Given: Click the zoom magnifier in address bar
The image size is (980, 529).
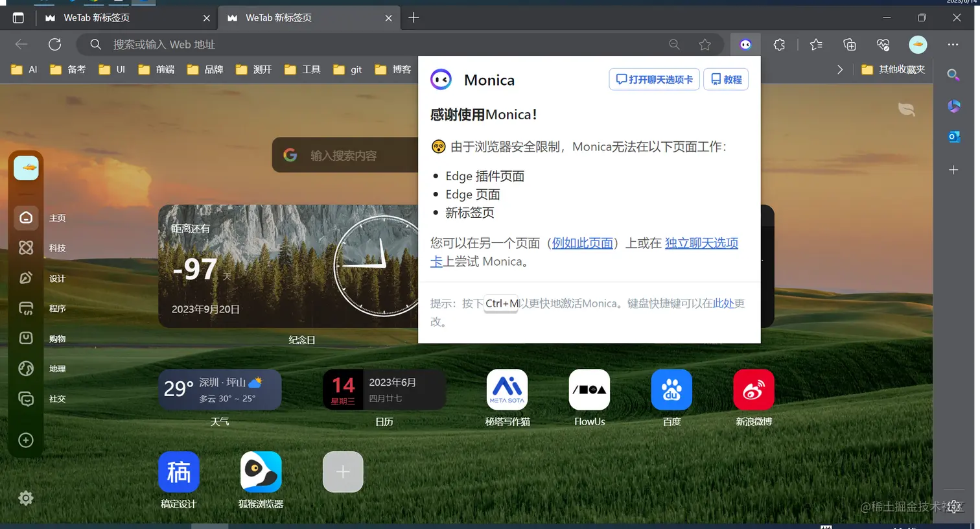Looking at the screenshot, I should pyautogui.click(x=674, y=45).
